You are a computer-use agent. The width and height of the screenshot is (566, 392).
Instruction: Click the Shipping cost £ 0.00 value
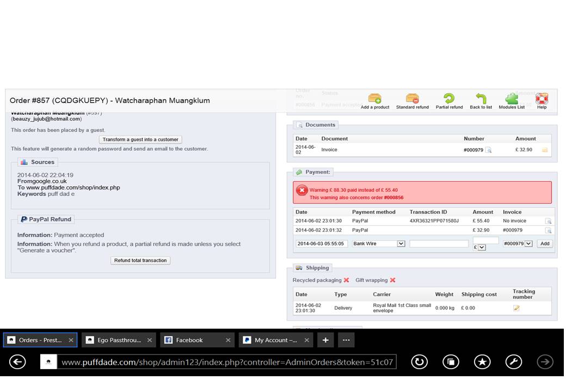pyautogui.click(x=468, y=308)
